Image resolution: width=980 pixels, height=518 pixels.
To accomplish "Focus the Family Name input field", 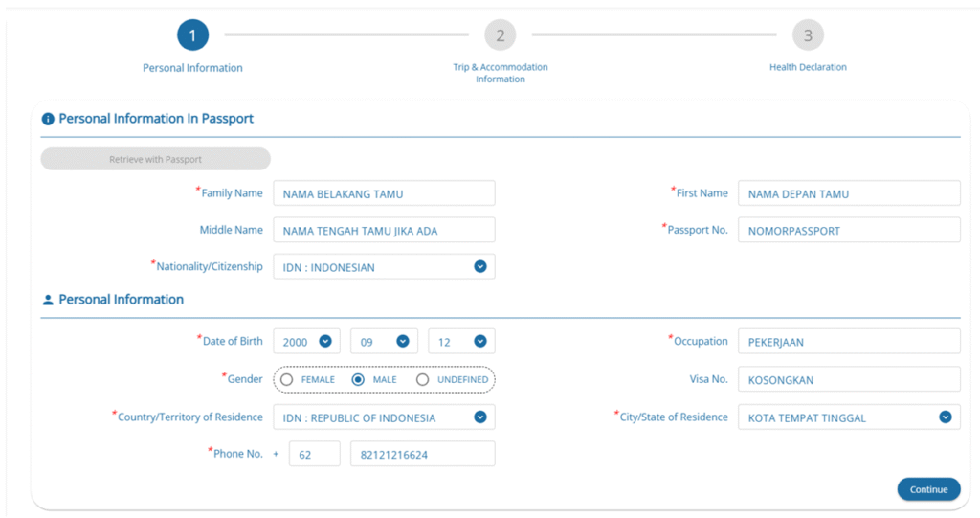I will pos(384,193).
